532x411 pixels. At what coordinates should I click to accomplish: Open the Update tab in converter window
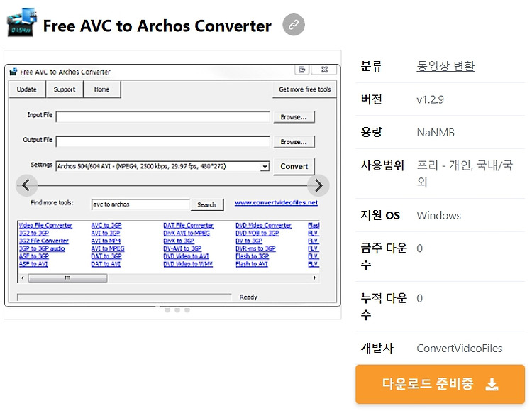tap(27, 89)
